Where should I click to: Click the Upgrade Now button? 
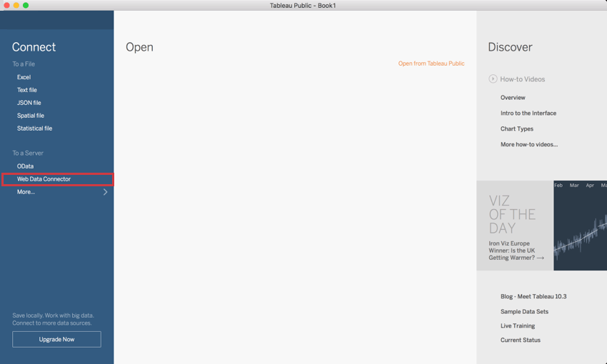coord(56,339)
